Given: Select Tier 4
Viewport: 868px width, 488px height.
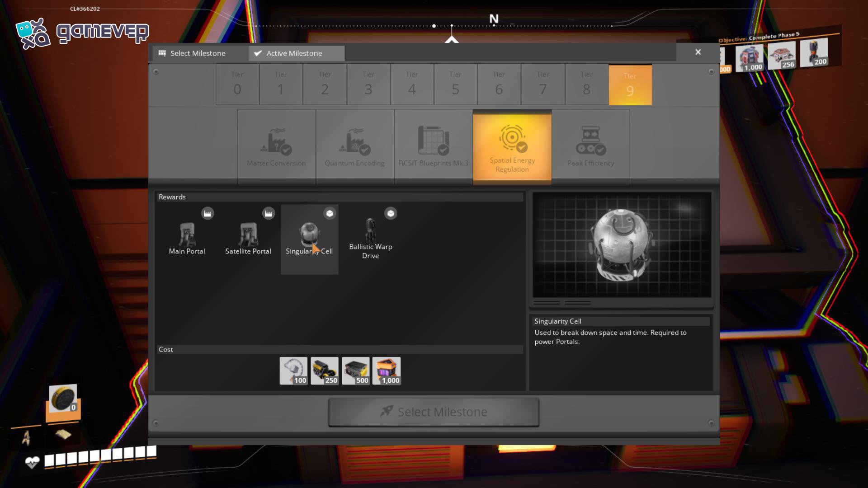Looking at the screenshot, I should [411, 84].
